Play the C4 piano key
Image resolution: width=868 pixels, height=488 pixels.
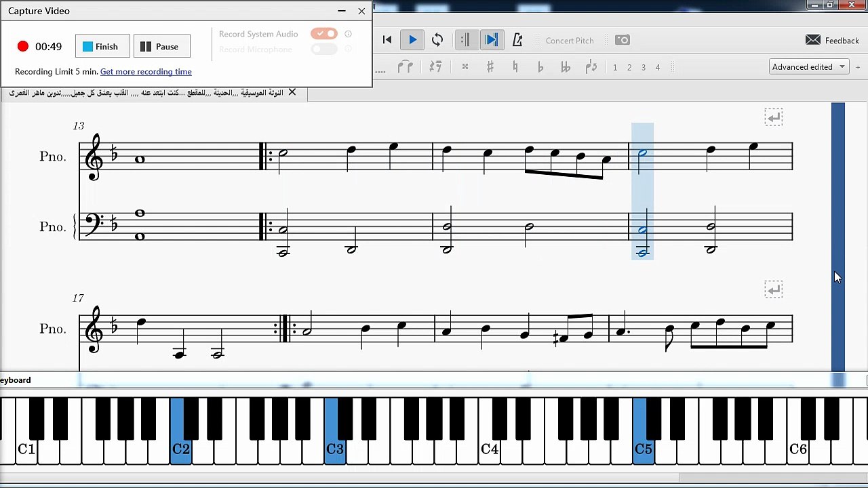click(x=490, y=449)
